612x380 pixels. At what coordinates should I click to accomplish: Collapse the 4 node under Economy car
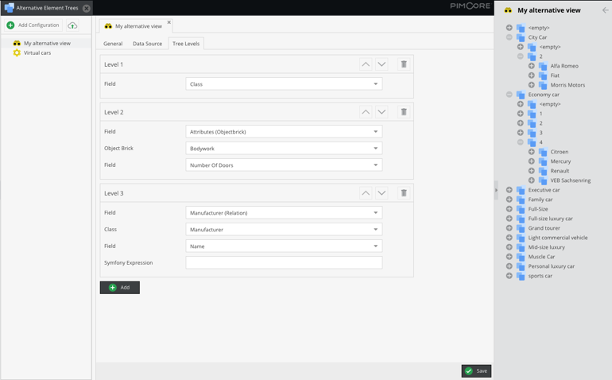(x=520, y=142)
